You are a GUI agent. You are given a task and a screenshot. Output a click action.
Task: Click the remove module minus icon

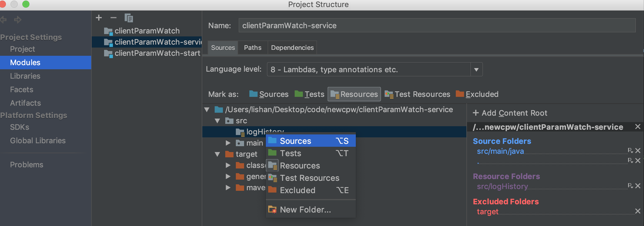tap(114, 18)
